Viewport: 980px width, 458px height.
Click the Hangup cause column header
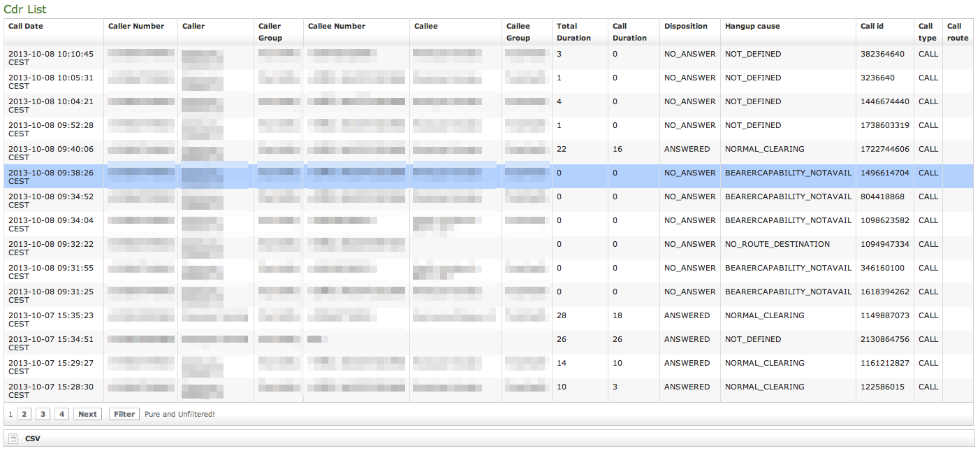[x=752, y=27]
